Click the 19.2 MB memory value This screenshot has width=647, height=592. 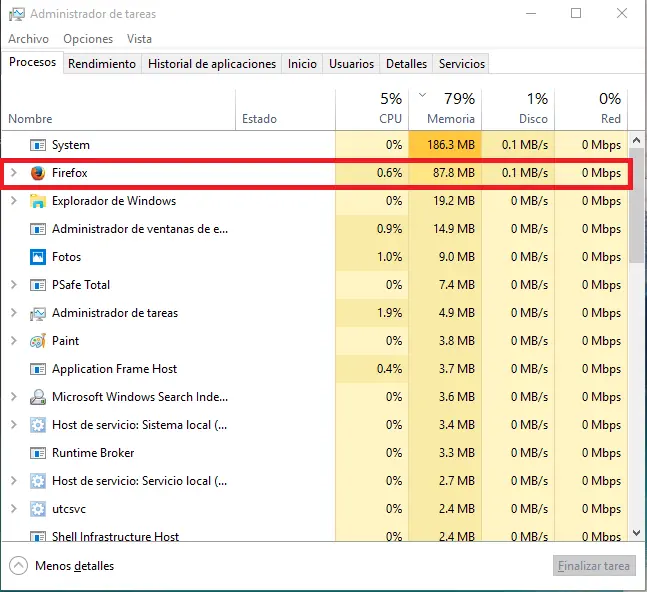[x=454, y=201]
